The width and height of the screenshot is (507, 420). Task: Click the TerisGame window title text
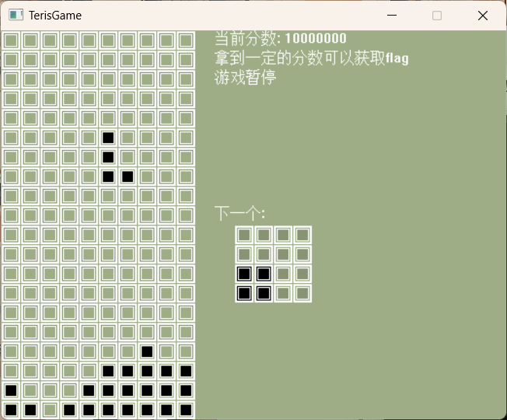point(55,16)
